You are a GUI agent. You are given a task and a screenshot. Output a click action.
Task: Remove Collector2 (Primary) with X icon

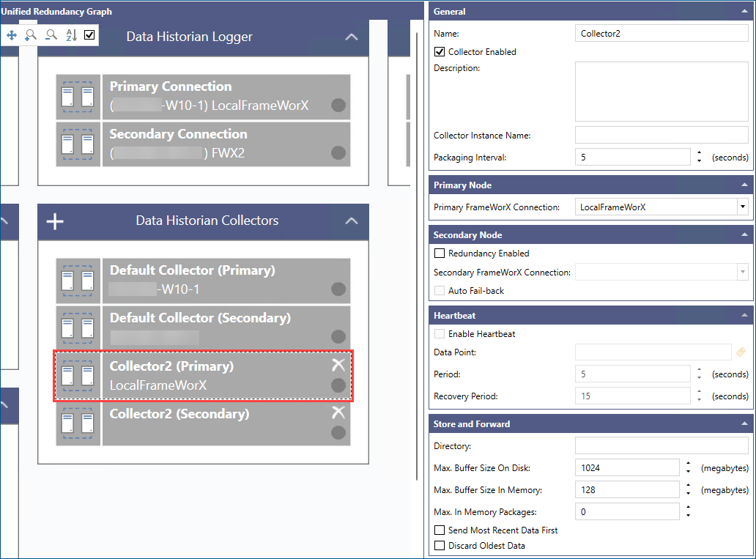338,365
